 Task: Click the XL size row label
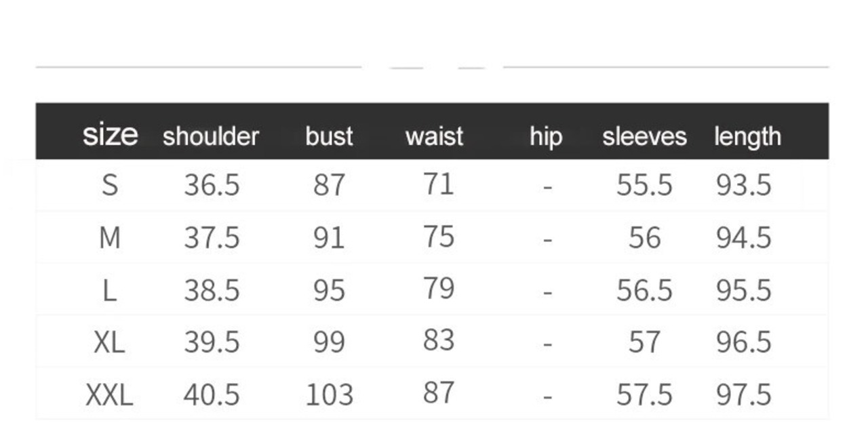click(110, 342)
